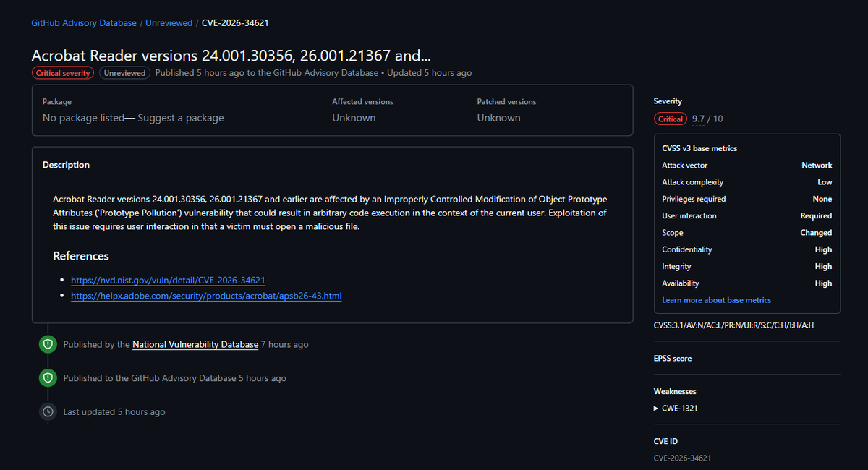Select the CVSS:3.1 vector string text
Viewport: 868px width, 470px height.
point(733,325)
